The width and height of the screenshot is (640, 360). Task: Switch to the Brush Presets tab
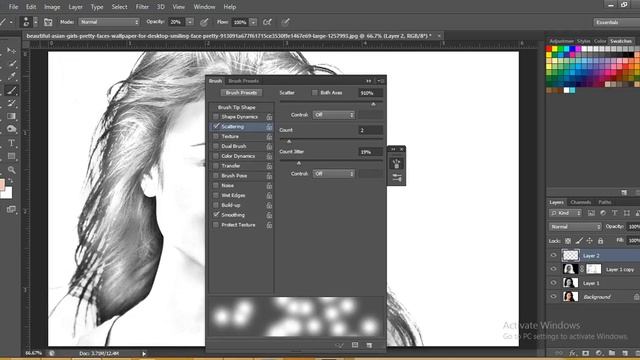tap(243, 81)
